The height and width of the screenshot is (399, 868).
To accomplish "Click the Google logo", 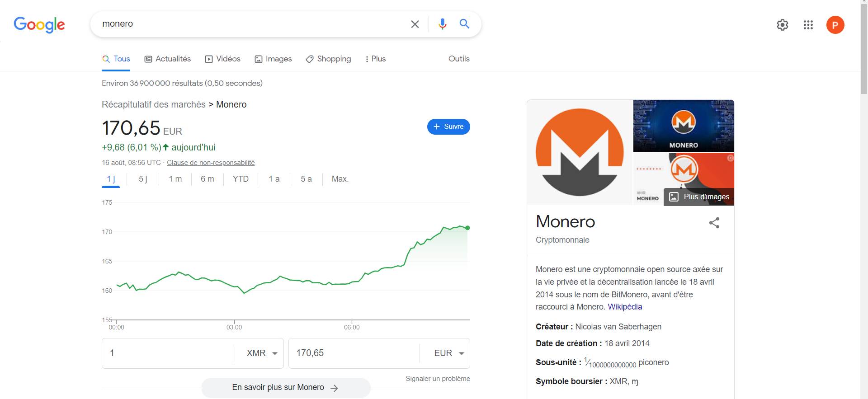I will point(39,25).
